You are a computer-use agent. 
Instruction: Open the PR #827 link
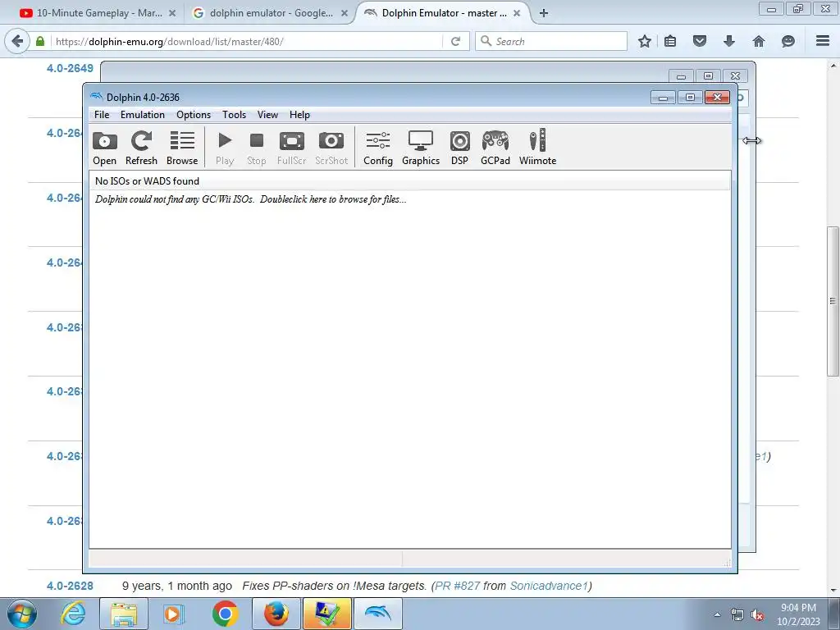pos(458,586)
